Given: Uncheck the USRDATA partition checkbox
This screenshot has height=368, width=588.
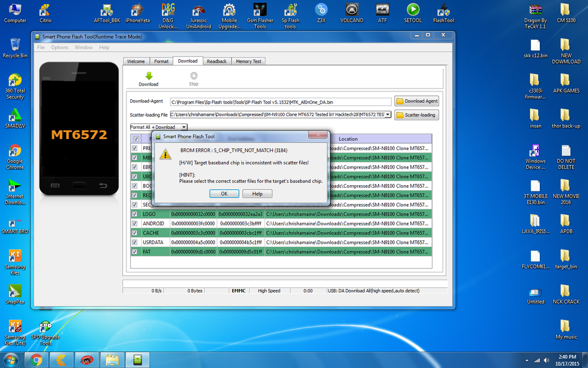Looking at the screenshot, I should pyautogui.click(x=134, y=242).
